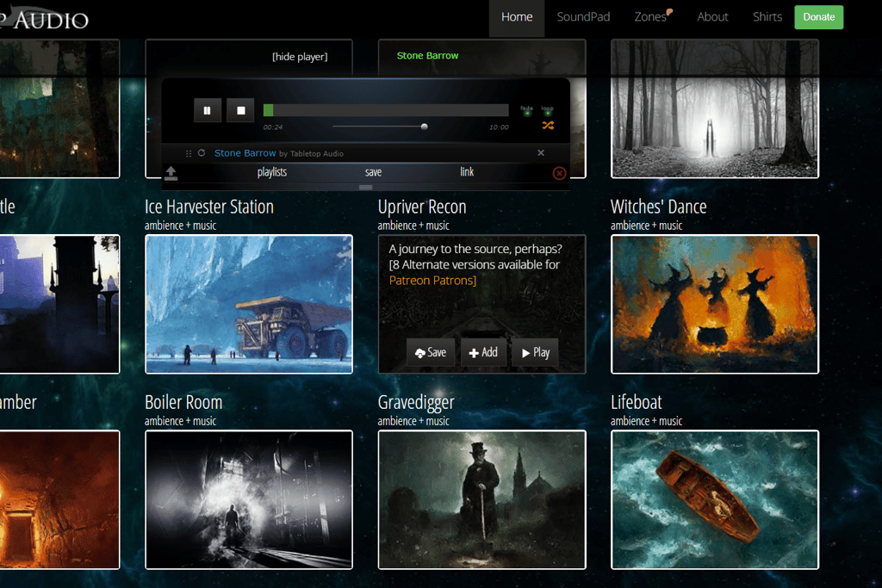Screen dimensions: 882x588
Task: Click the red circled X clear icon
Action: click(x=559, y=173)
